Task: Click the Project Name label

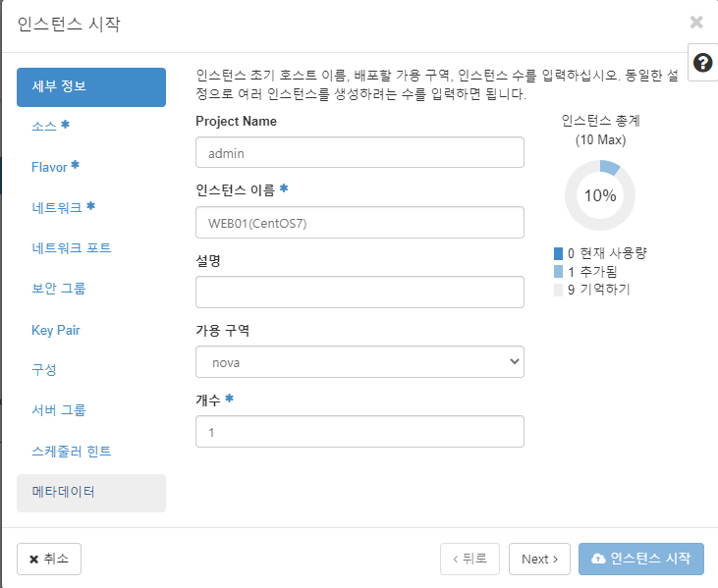Action: coord(237,122)
